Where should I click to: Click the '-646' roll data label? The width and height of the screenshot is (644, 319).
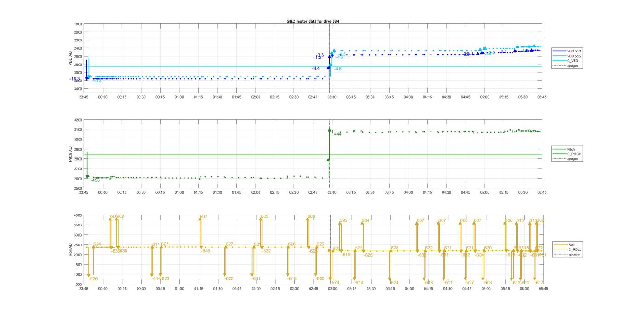pos(205,251)
